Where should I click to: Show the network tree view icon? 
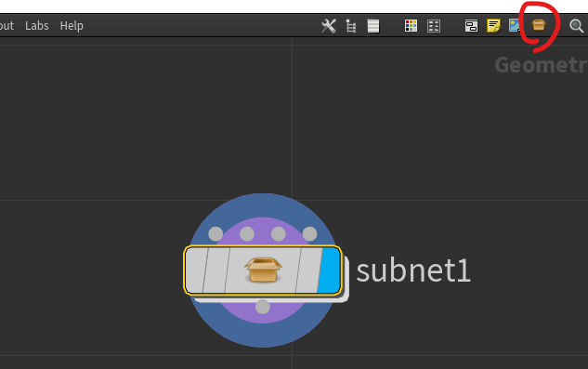pyautogui.click(x=351, y=26)
